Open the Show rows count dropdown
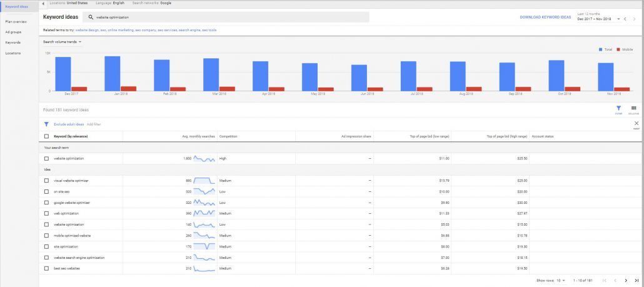Screen dimensions: 644x287 point(562,280)
